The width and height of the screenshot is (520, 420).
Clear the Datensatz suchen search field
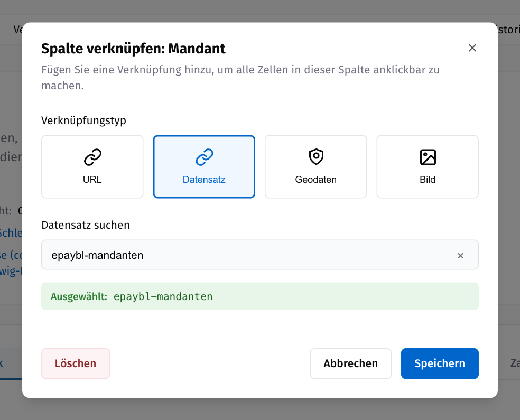460,255
